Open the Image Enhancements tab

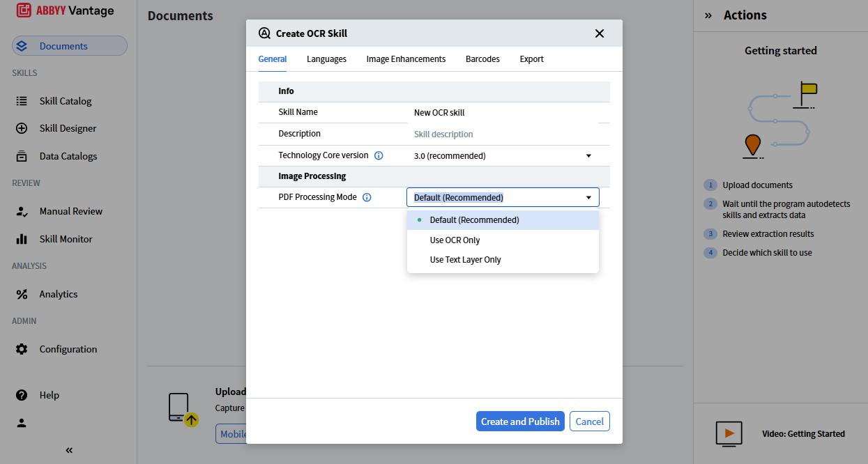(x=406, y=59)
